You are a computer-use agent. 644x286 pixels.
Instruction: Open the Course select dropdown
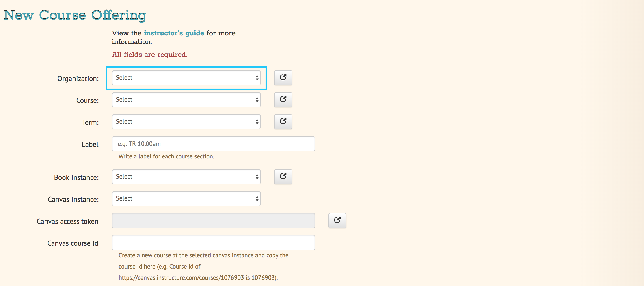186,100
